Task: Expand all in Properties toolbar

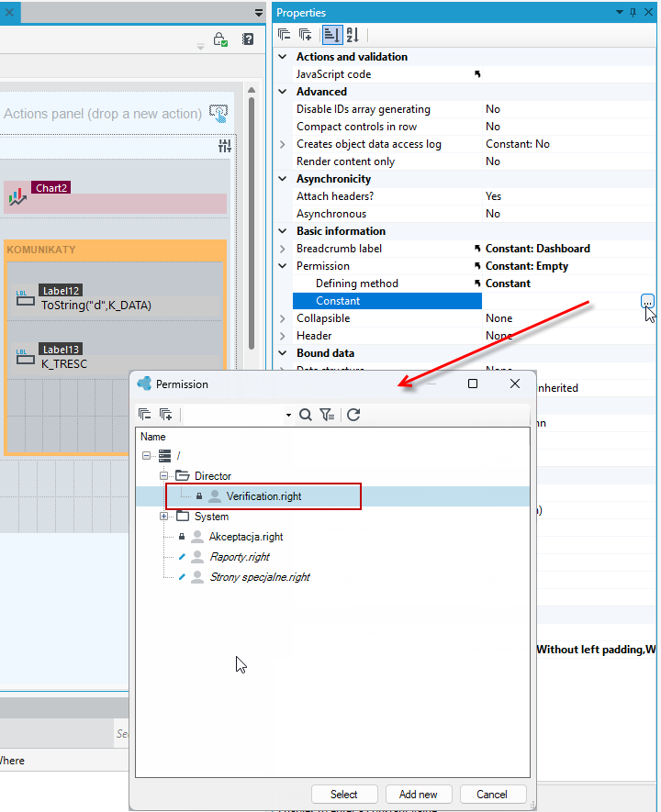Action: (x=305, y=35)
